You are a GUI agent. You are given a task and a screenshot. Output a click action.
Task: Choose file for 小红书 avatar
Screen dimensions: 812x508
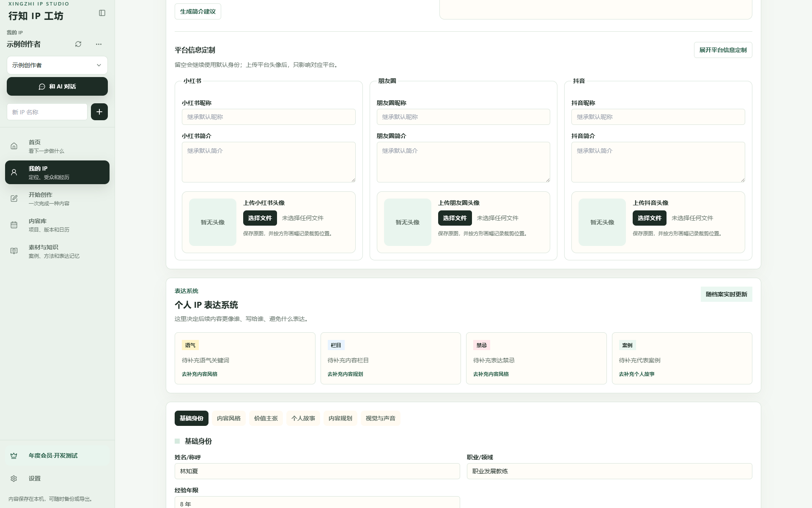point(260,218)
